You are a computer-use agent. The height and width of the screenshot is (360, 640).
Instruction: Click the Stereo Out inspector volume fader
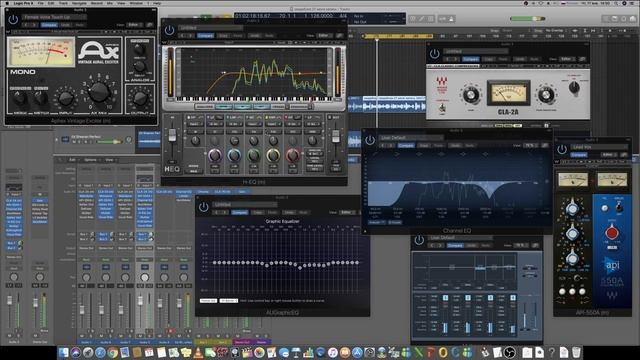pos(36,303)
